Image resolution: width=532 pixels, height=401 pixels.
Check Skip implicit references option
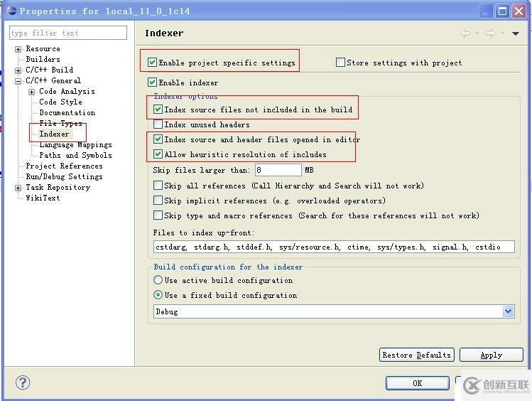coord(158,200)
